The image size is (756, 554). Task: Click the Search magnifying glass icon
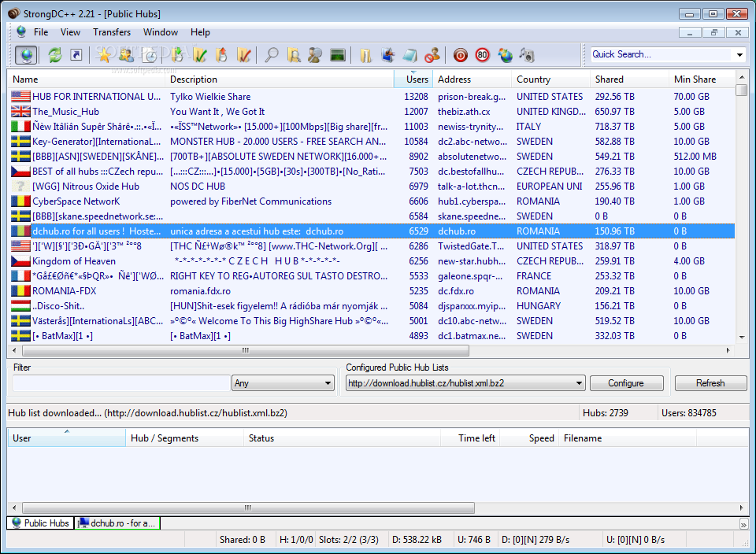point(272,55)
